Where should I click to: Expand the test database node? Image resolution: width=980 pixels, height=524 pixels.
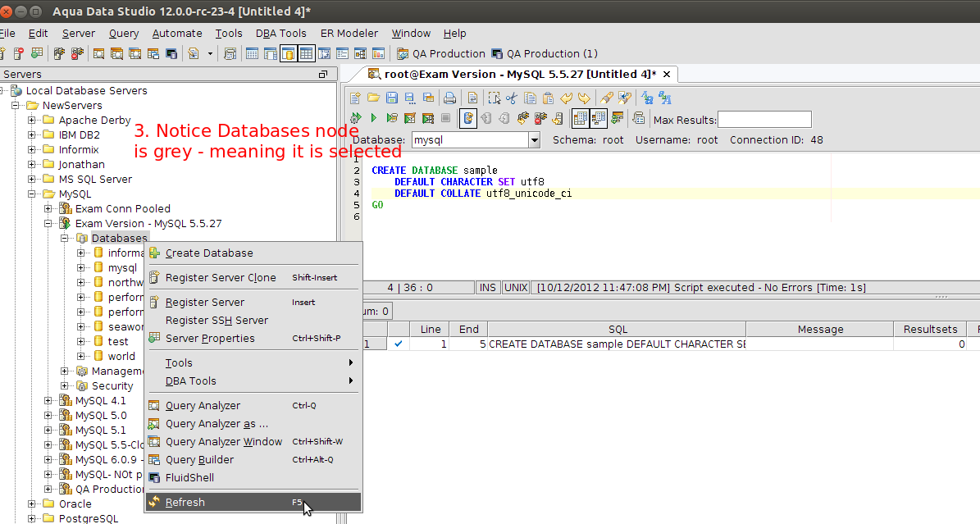(x=80, y=341)
